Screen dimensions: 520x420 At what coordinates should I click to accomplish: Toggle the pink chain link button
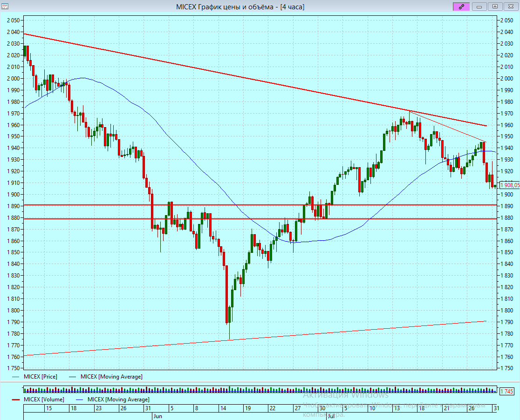click(461, 7)
